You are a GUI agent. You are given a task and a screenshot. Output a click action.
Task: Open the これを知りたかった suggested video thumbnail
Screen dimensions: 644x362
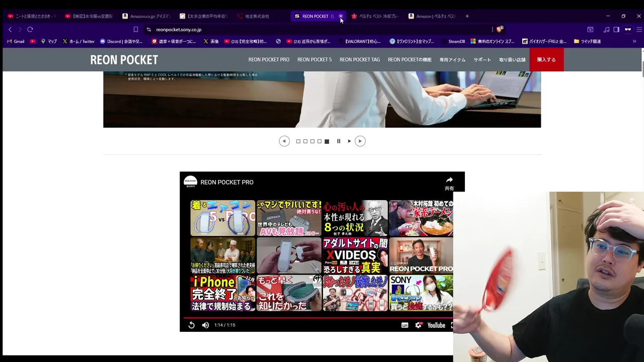point(289,293)
